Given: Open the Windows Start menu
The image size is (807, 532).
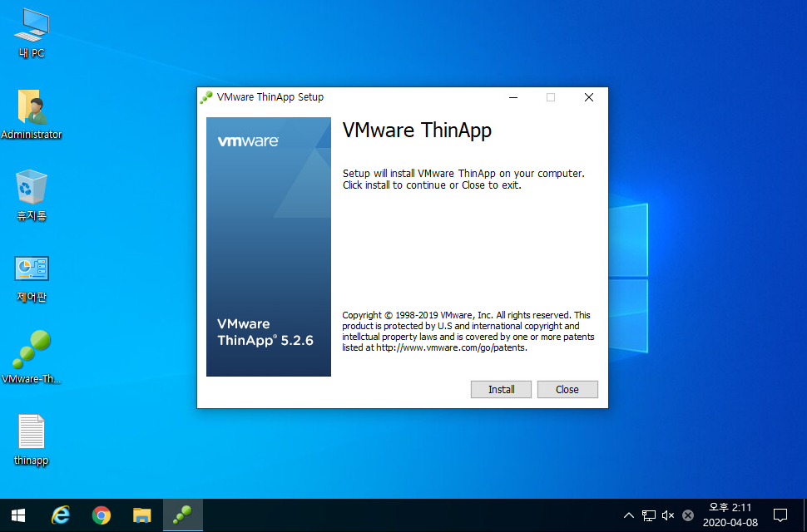Looking at the screenshot, I should (18, 515).
